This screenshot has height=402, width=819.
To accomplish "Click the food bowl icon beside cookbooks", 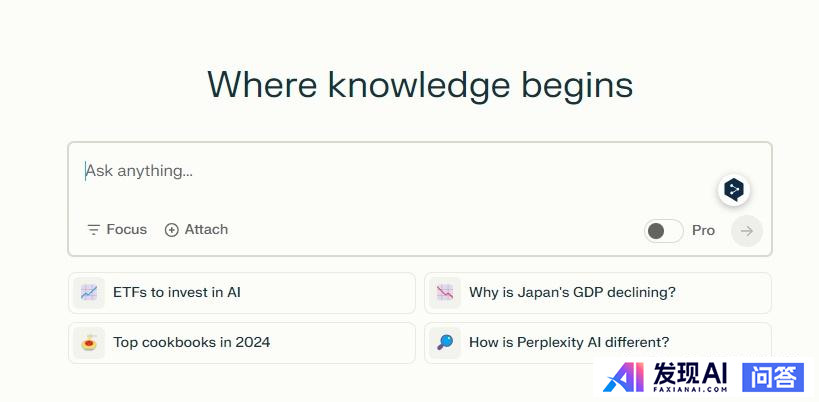I will point(89,343).
